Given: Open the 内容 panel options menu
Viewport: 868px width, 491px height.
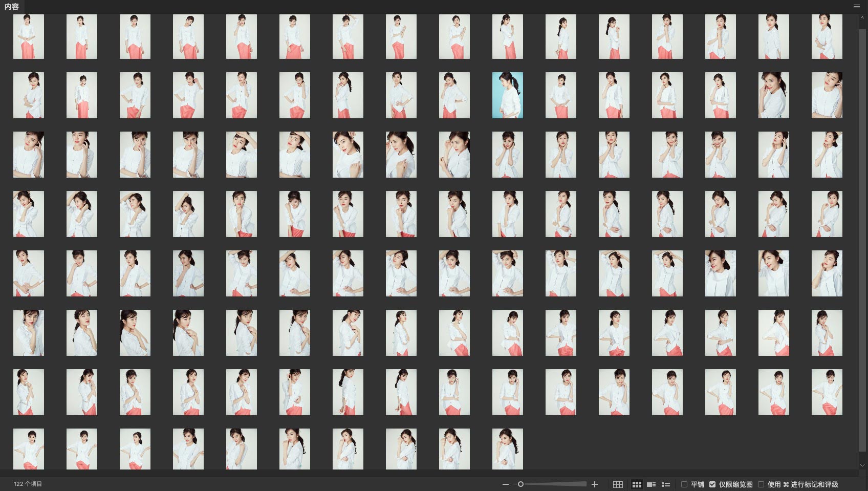Looking at the screenshot, I should (x=856, y=7).
